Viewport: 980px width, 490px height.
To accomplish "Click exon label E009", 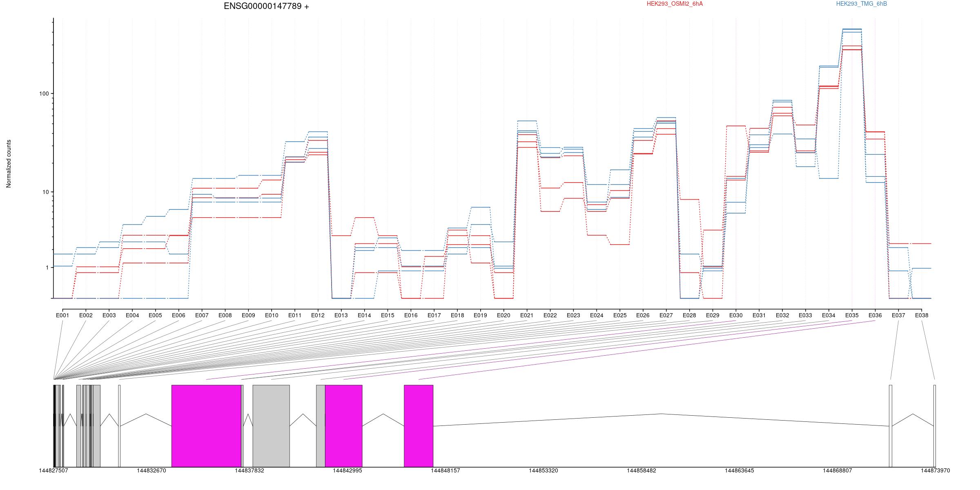I will [x=248, y=315].
